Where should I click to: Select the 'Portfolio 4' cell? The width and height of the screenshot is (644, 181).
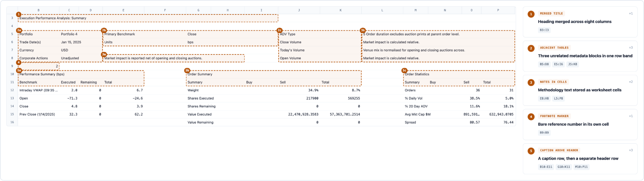coord(69,34)
